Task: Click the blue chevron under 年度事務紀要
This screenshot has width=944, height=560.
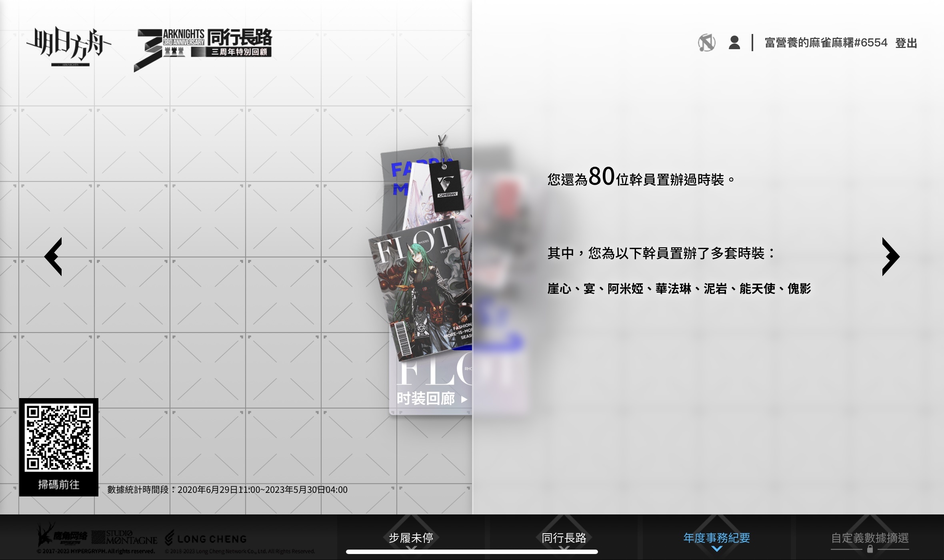Action: pyautogui.click(x=717, y=549)
